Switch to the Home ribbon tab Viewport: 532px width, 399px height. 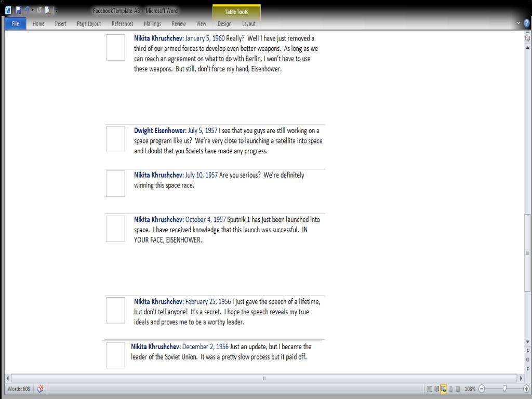tap(38, 24)
